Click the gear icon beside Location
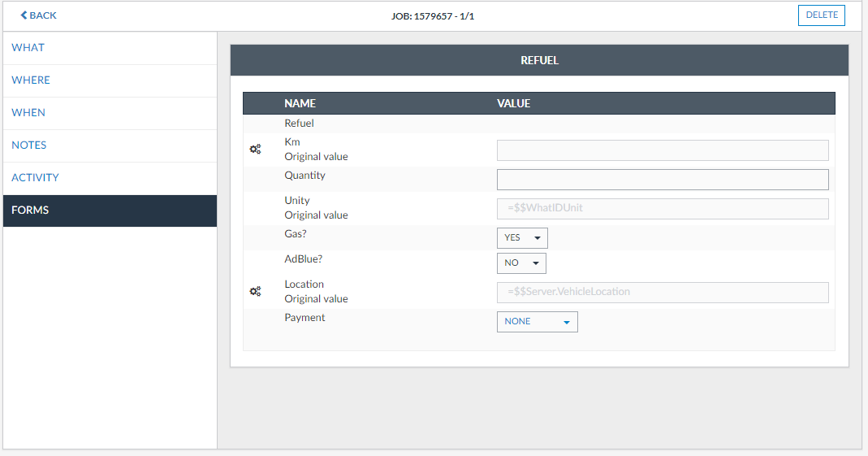 (255, 291)
